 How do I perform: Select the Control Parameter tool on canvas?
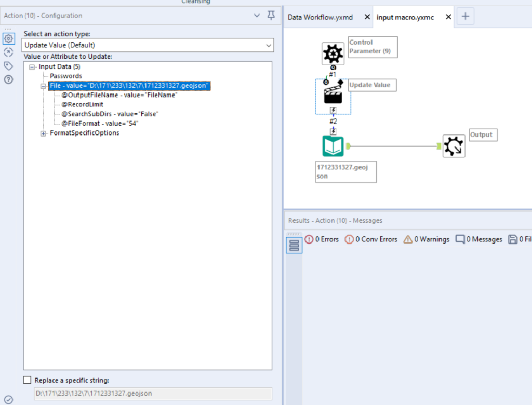[x=333, y=53]
